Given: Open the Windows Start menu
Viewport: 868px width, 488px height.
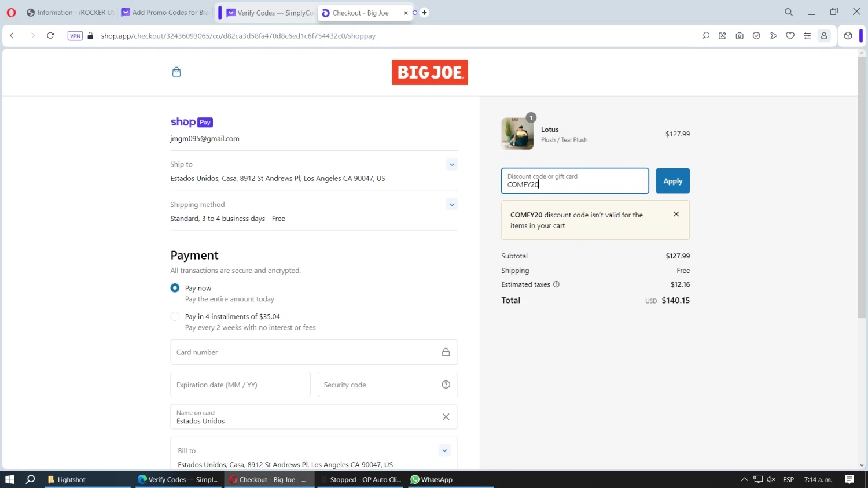Looking at the screenshot, I should [x=10, y=479].
